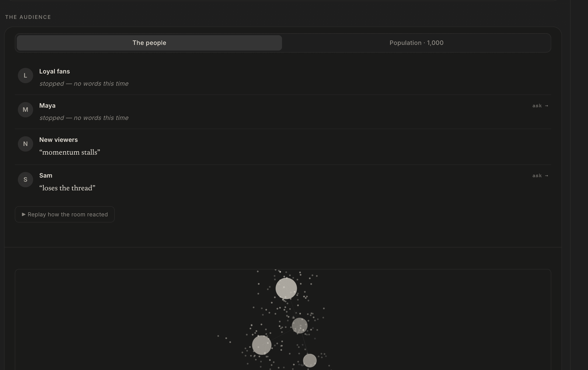The image size is (588, 370).
Task: Switch to Population · 1,000 tab
Action: coord(416,43)
